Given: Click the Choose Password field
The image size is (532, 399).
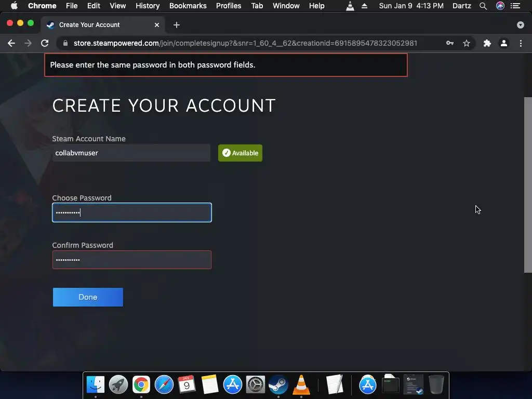Looking at the screenshot, I should point(132,212).
